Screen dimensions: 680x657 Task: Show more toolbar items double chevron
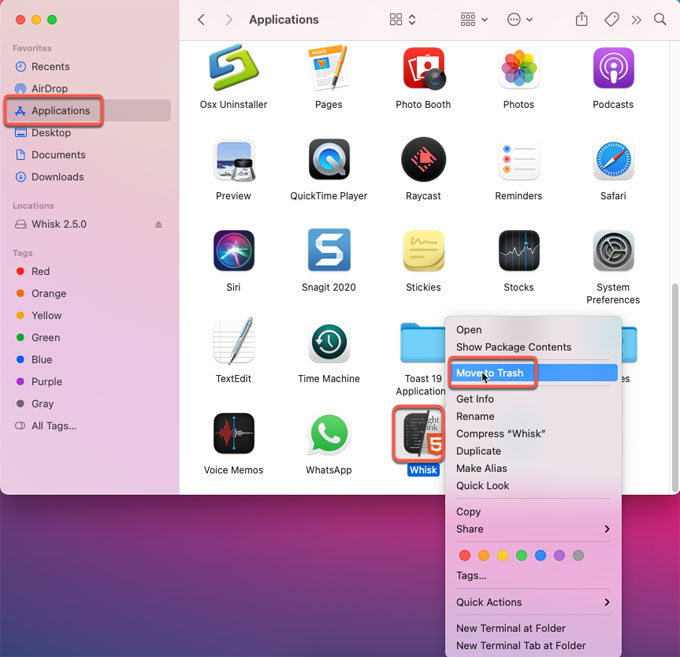click(636, 20)
